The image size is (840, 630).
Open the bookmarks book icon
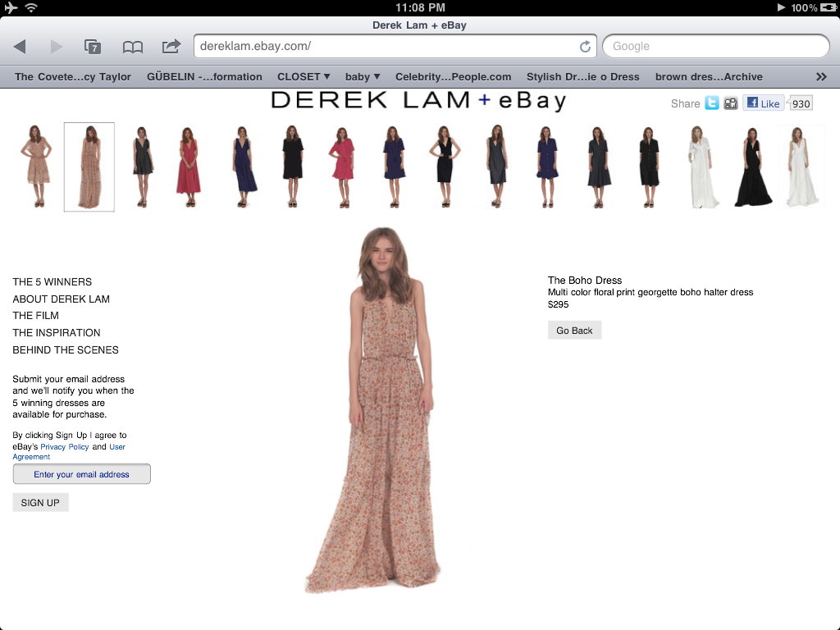tap(132, 47)
